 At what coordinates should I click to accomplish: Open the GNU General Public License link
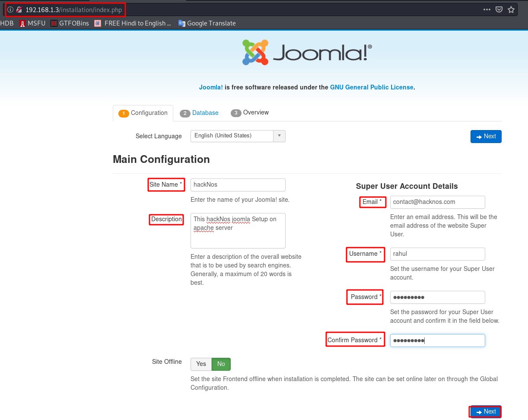[x=372, y=87]
